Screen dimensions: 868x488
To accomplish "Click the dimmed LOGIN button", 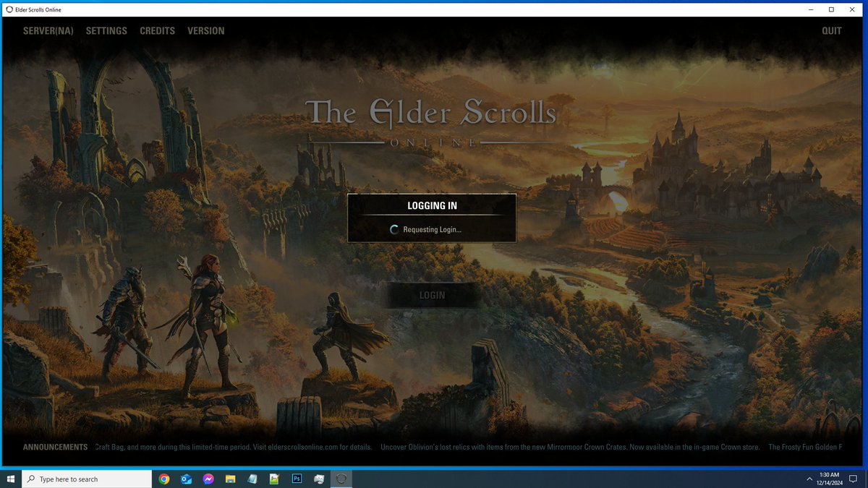I will point(432,295).
